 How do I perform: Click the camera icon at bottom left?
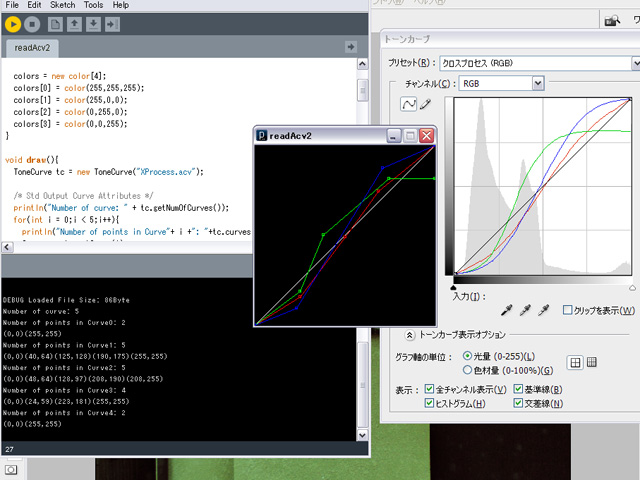11,470
